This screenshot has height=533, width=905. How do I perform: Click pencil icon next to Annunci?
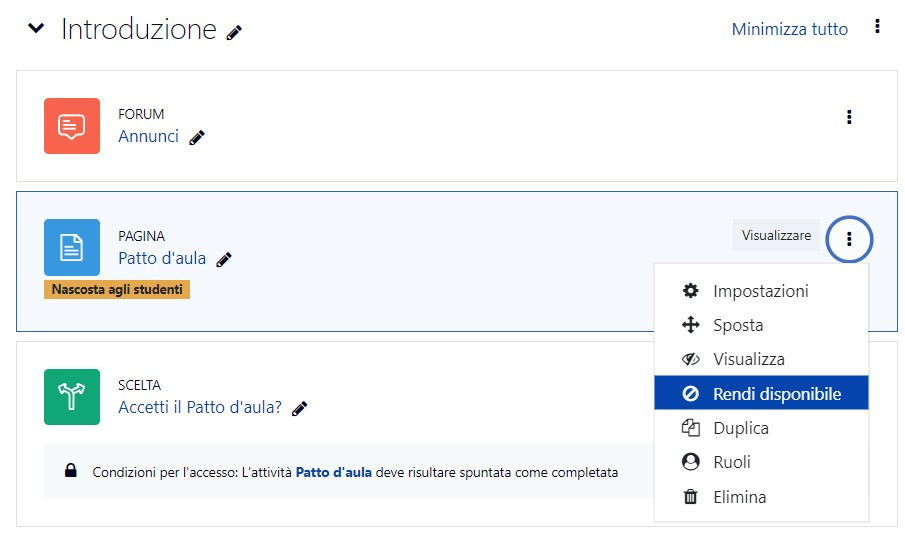197,137
